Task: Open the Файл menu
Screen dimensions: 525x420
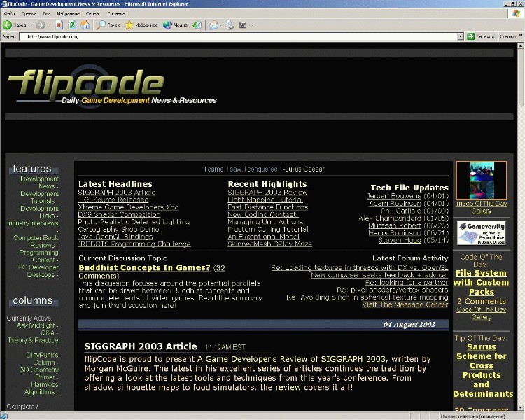Action: pyautogui.click(x=9, y=14)
